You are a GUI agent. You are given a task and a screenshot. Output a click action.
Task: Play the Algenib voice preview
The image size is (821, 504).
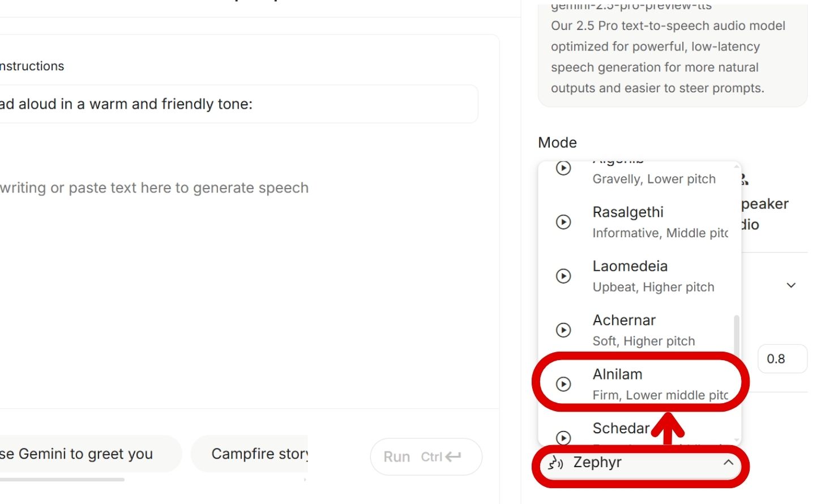click(x=563, y=168)
